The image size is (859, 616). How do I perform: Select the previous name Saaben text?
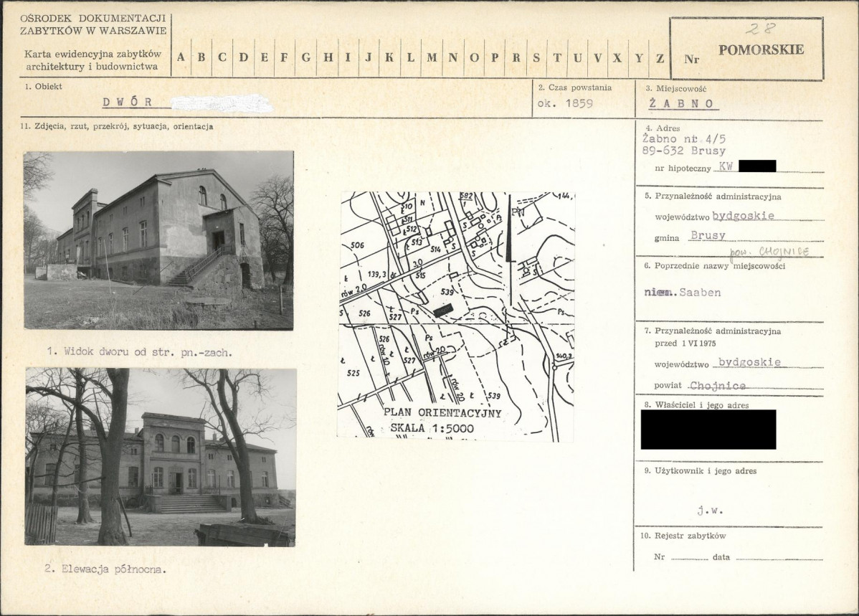click(x=700, y=293)
